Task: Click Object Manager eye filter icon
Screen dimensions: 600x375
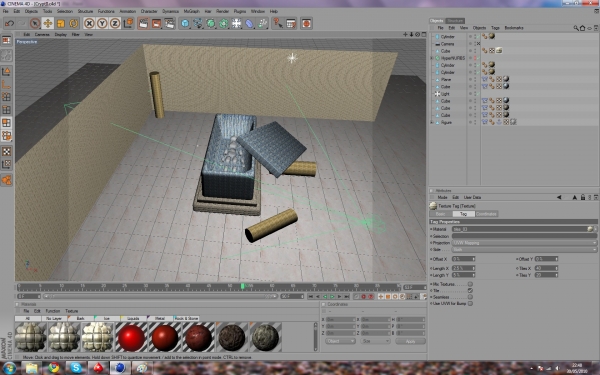Action: [x=589, y=28]
